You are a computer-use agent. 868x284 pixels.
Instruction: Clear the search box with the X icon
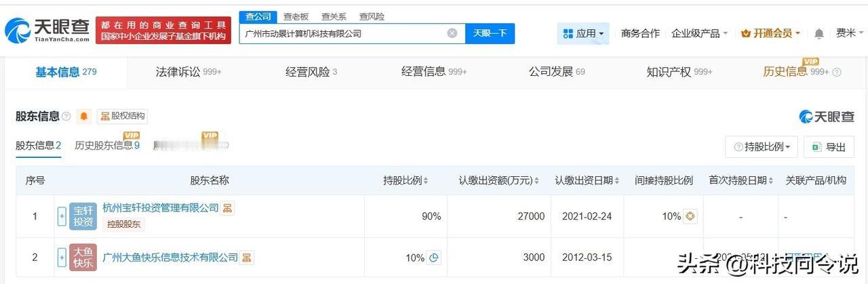coord(452,33)
